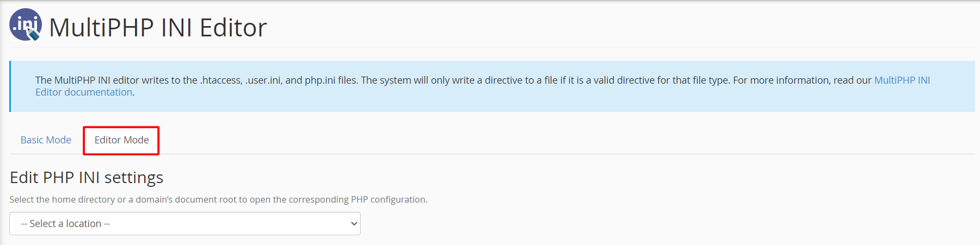980x245 pixels.
Task: Click the blue left border of the info banner
Action: 10,86
